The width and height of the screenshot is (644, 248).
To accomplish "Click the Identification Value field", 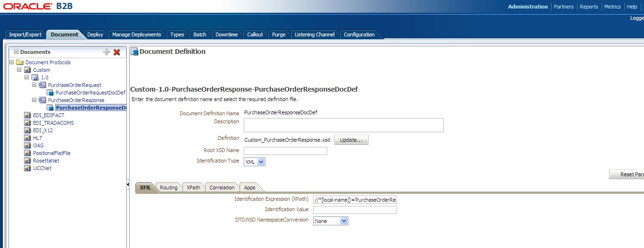I will click(355, 210).
